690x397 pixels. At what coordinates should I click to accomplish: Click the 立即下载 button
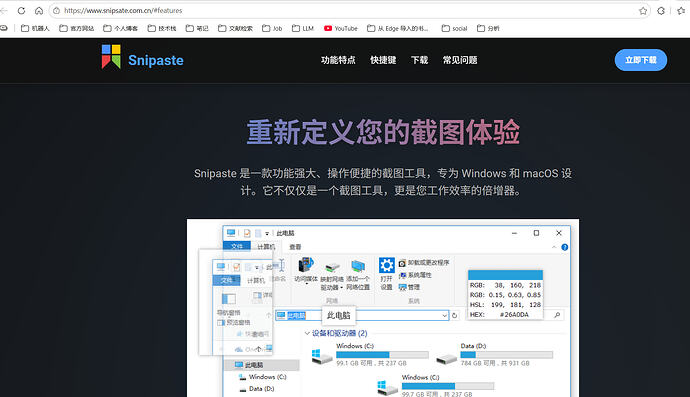(641, 60)
